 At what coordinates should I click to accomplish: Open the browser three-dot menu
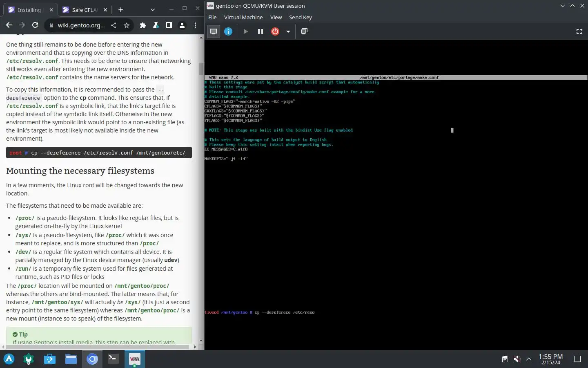click(195, 25)
